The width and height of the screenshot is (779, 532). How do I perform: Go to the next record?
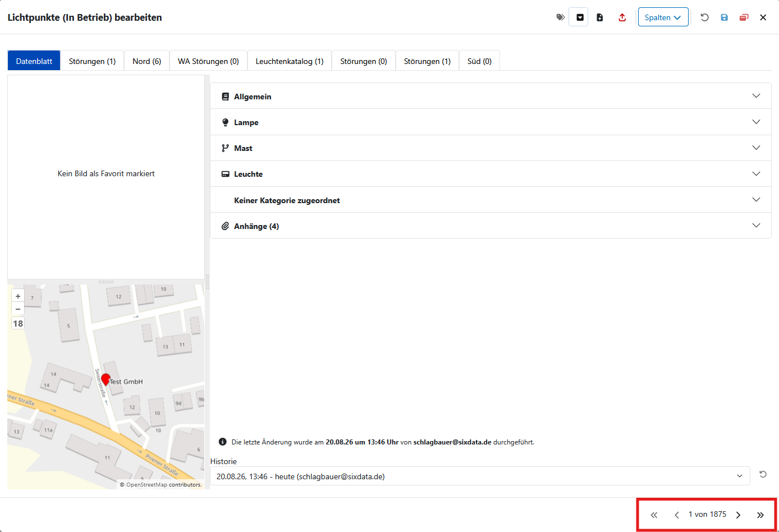tap(738, 515)
